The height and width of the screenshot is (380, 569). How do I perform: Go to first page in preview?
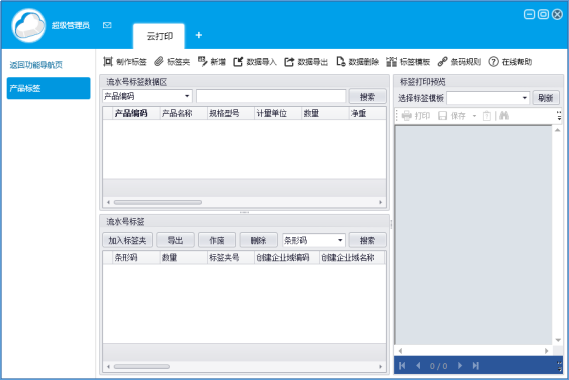tap(402, 365)
